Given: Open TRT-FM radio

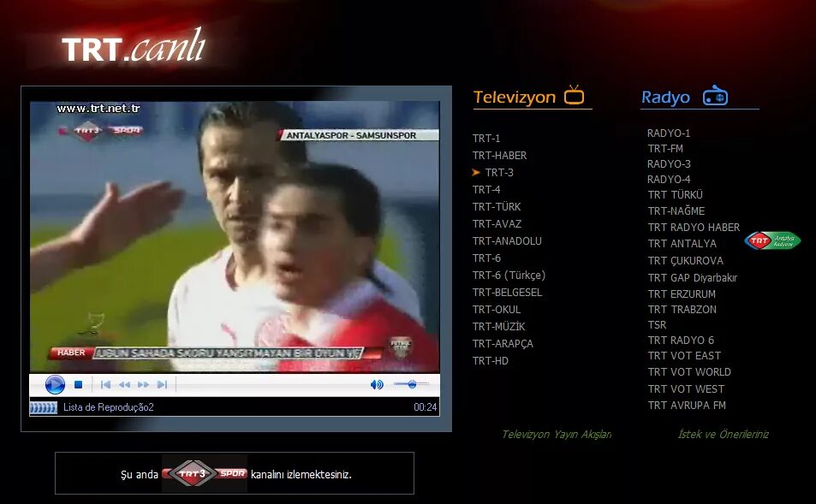Looking at the screenshot, I should click(x=665, y=149).
